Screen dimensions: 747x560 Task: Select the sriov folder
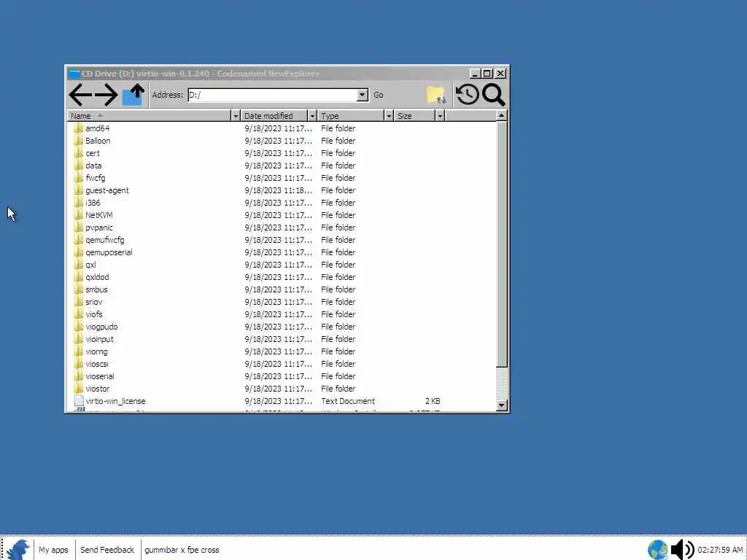[94, 301]
